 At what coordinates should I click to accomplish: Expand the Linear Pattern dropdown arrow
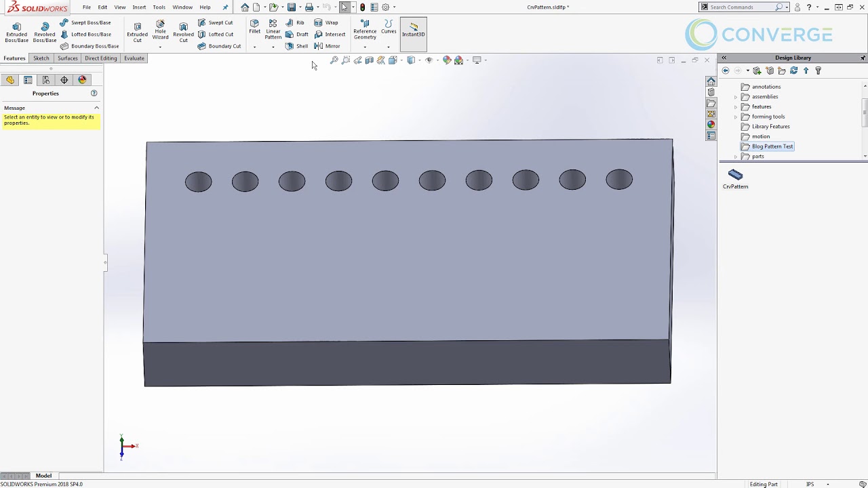273,47
